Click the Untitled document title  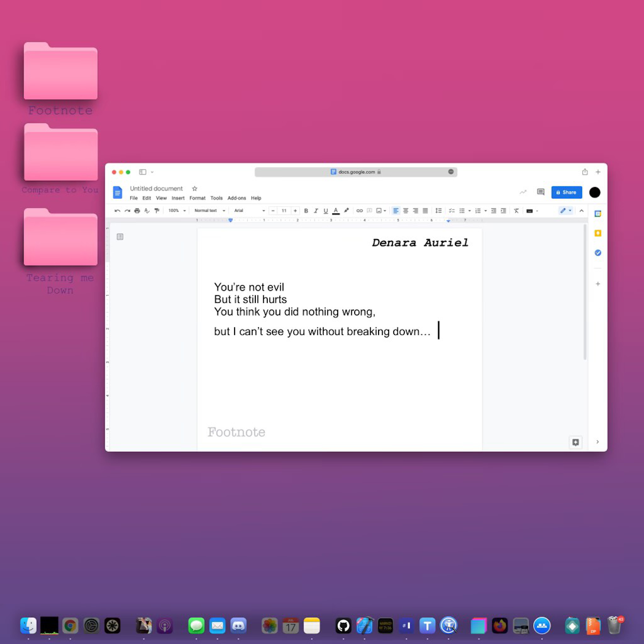coord(156,189)
